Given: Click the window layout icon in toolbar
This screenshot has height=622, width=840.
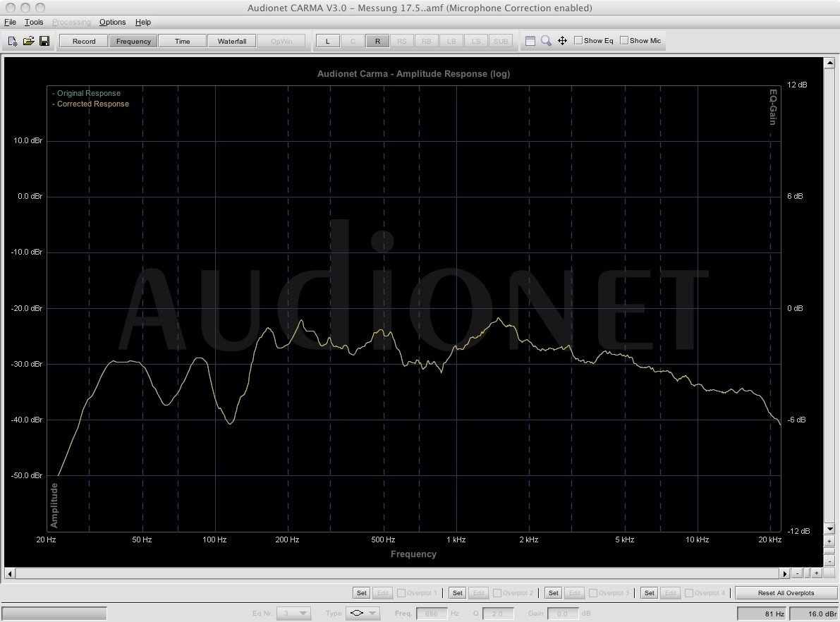Looking at the screenshot, I should [530, 41].
